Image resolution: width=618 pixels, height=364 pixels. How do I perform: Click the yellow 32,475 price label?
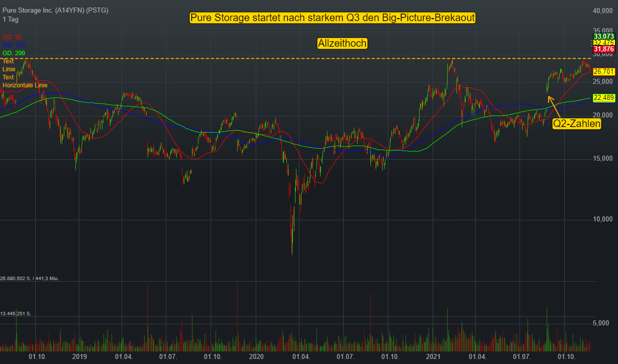[604, 43]
